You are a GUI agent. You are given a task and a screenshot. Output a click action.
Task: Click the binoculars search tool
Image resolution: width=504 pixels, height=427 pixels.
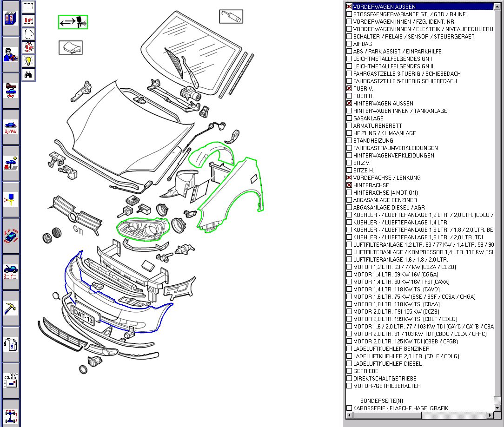tap(29, 74)
